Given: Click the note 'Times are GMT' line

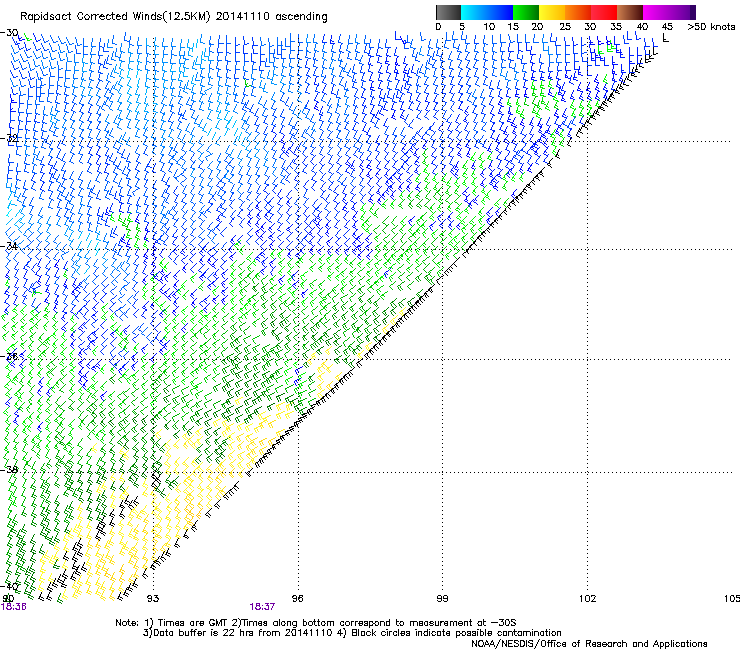Looking at the screenshot, I should [x=192, y=623].
